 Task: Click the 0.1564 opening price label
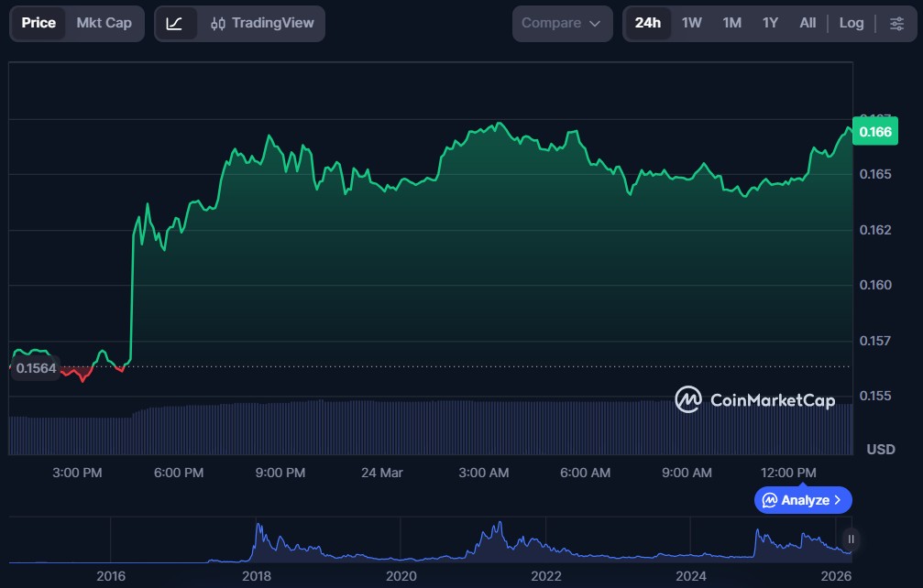coord(36,368)
